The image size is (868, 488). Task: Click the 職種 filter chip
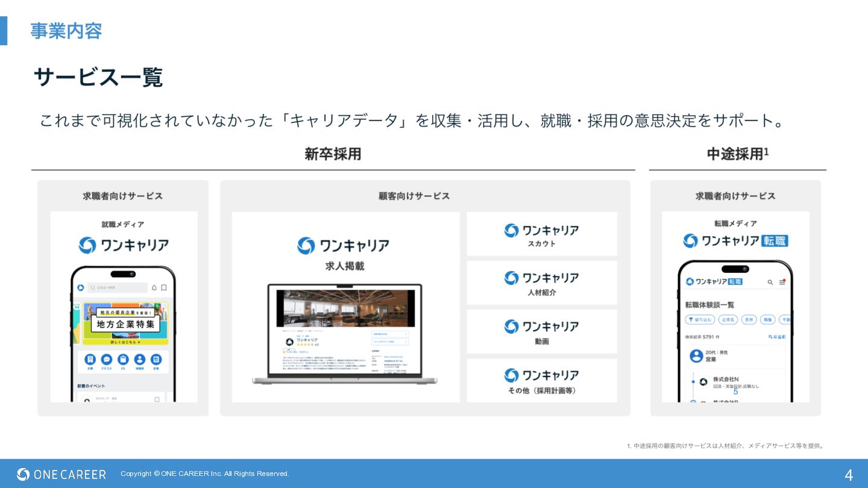pyautogui.click(x=767, y=319)
